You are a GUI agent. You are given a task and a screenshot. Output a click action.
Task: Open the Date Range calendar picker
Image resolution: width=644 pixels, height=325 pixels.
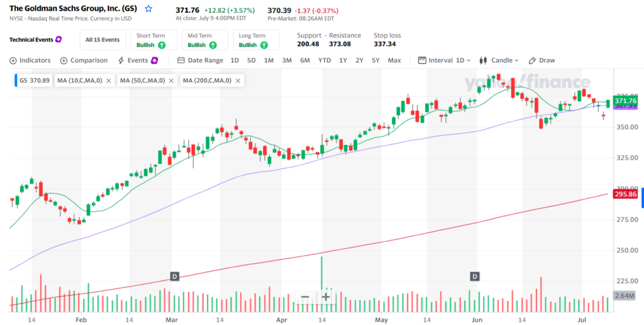(200, 60)
